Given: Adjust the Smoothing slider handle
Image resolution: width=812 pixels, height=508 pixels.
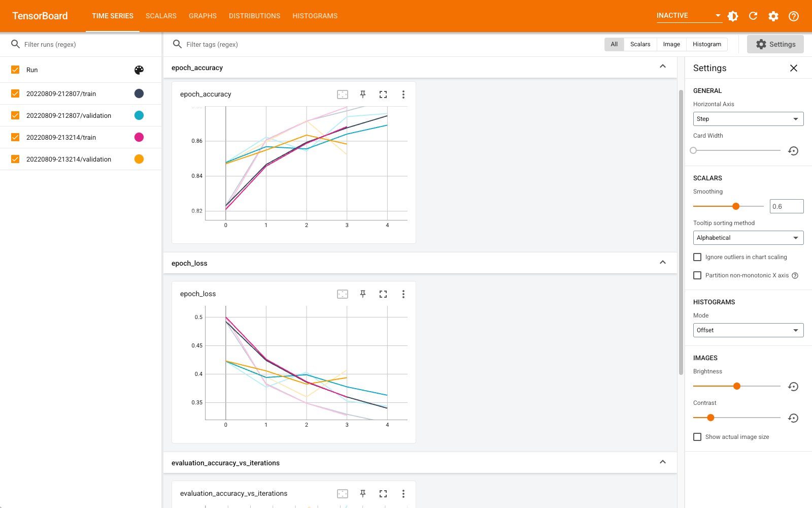Looking at the screenshot, I should [736, 206].
